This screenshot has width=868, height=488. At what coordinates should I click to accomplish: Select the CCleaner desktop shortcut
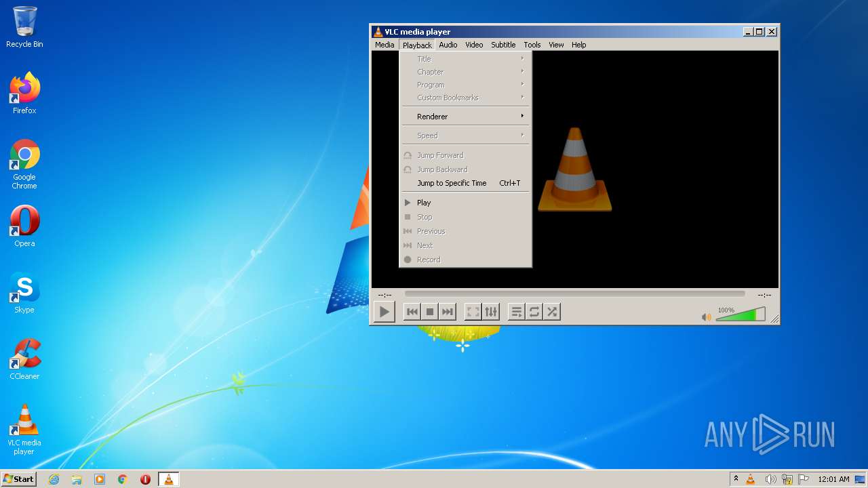point(24,359)
